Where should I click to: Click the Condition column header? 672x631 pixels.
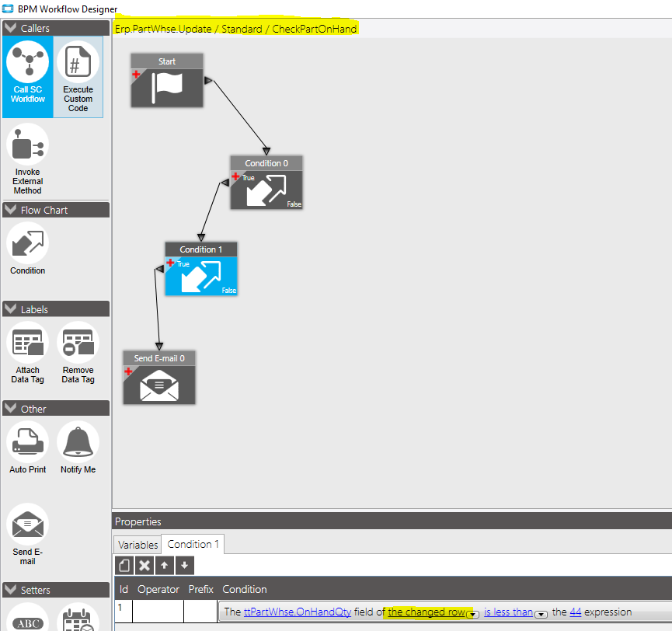244,589
